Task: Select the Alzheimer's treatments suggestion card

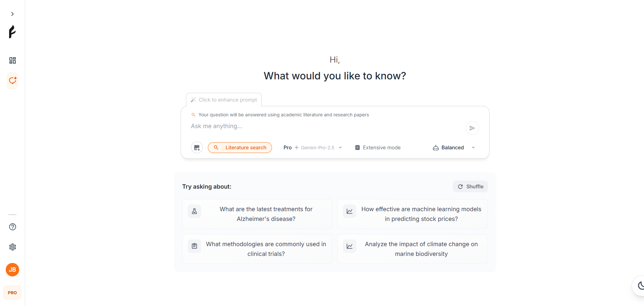Action: coord(257,214)
